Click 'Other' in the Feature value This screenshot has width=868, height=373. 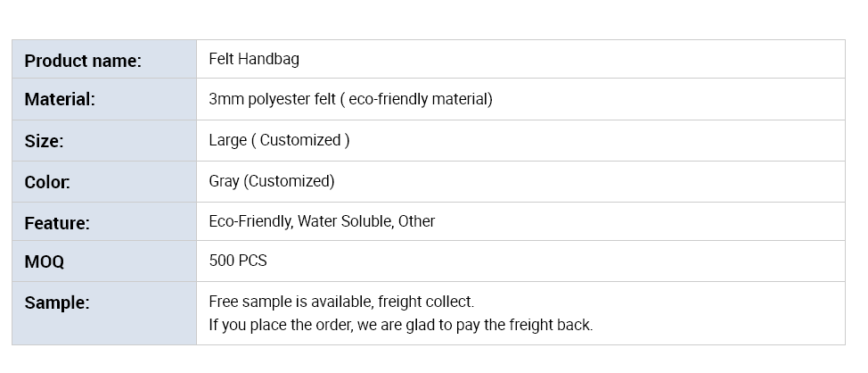(417, 221)
